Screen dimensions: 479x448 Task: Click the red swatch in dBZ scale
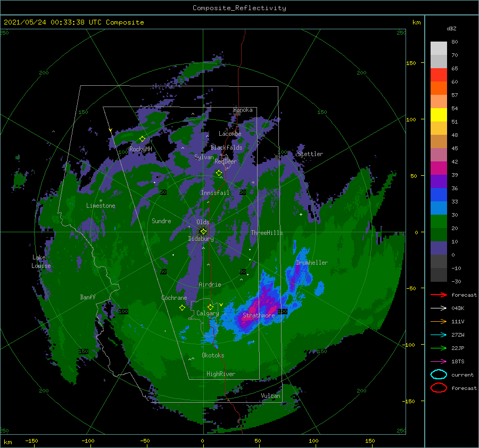[x=439, y=75]
